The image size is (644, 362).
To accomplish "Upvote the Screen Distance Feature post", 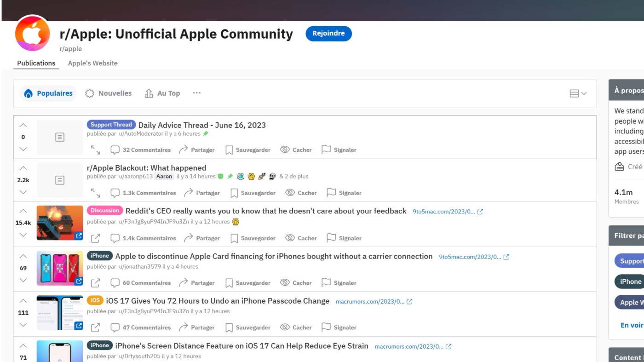I will click(23, 346).
